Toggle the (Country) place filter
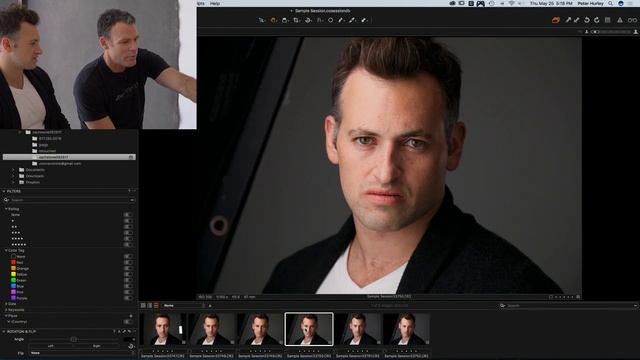The width and height of the screenshot is (640, 360). tap(128, 322)
